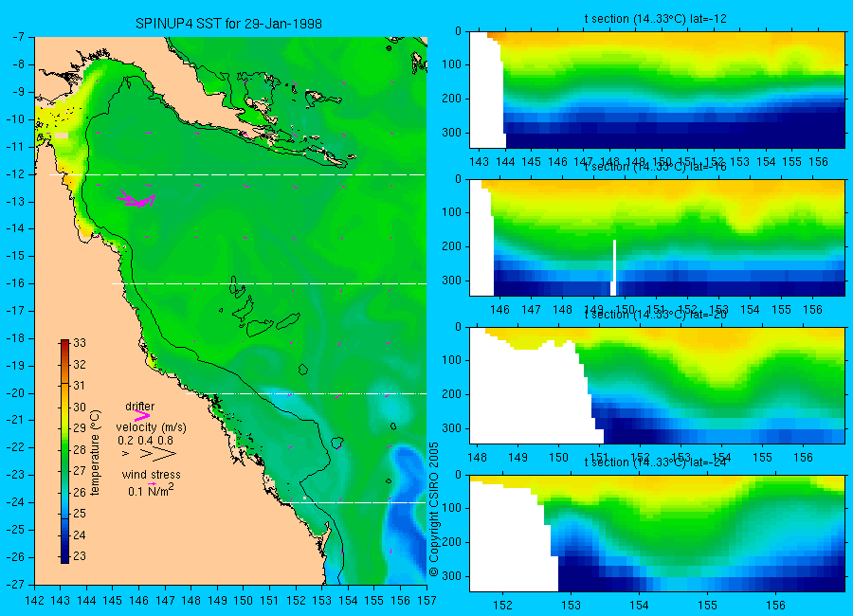Click the 'temperature (°C)' vertical axis label
This screenshot has height=616, width=853.
pyautogui.click(x=95, y=453)
